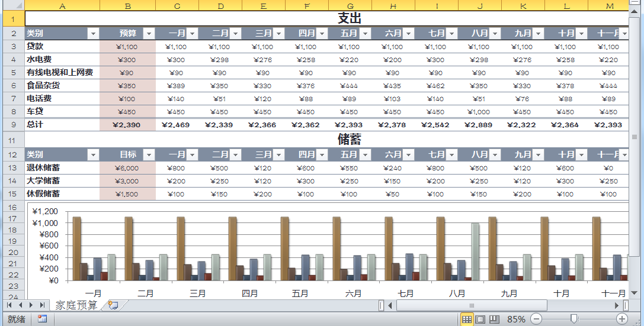644x326 pixels.
Task: Select column A header
Action: coord(62,6)
